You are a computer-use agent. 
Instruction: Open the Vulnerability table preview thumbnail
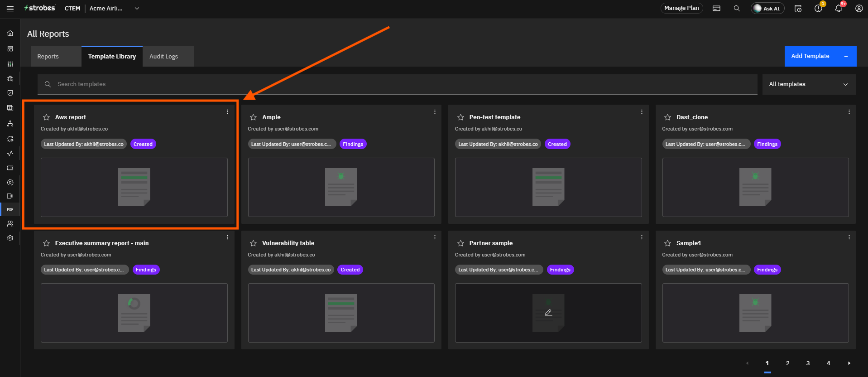coord(341,313)
